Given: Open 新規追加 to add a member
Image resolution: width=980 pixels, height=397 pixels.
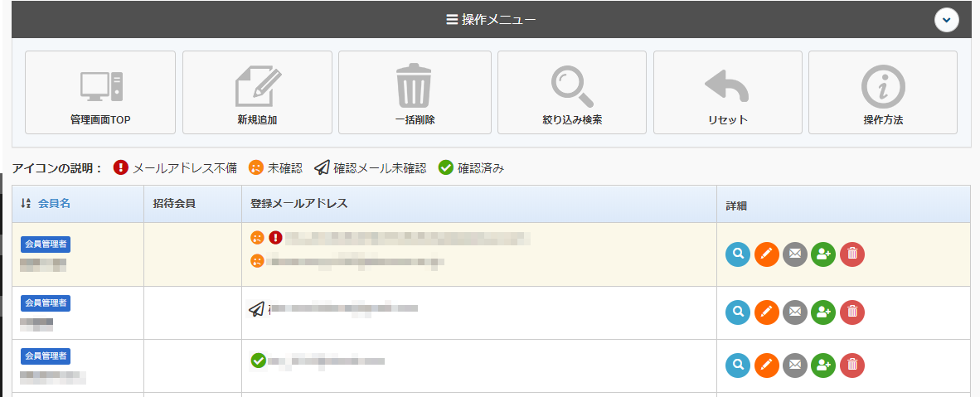Looking at the screenshot, I should 257,92.
